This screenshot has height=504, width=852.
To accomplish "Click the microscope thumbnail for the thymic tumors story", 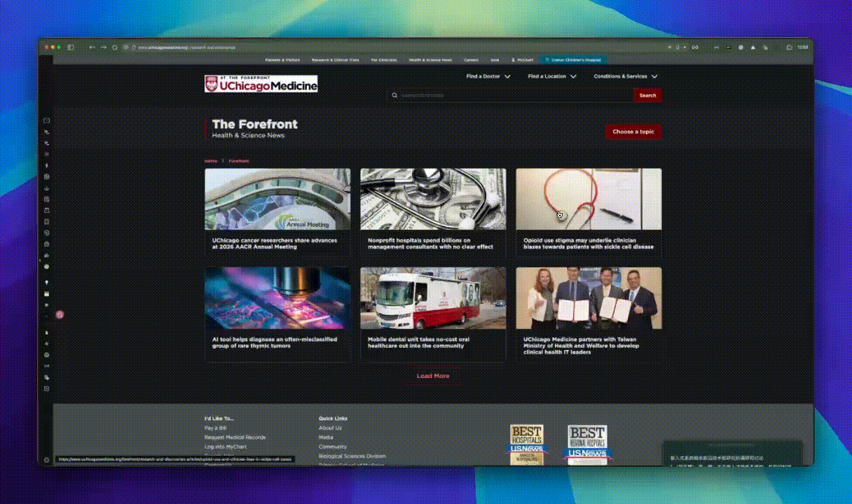I will [x=277, y=298].
